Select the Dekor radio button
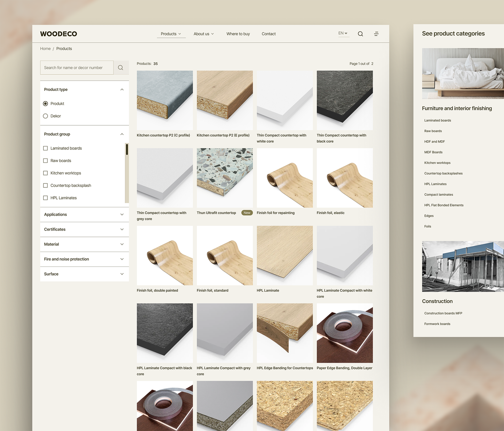Screen dimensions: 504x431 (x=45, y=116)
